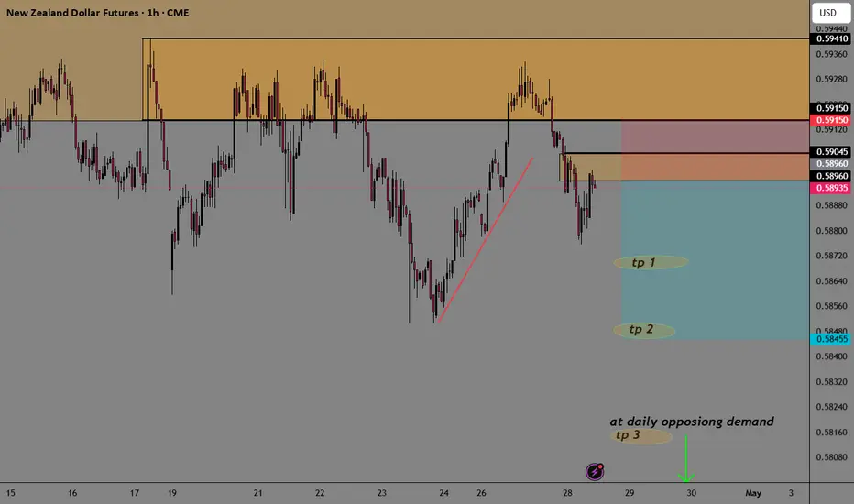854x504 pixels.
Task: Select the tp 2 ellipse label
Action: [x=644, y=330]
